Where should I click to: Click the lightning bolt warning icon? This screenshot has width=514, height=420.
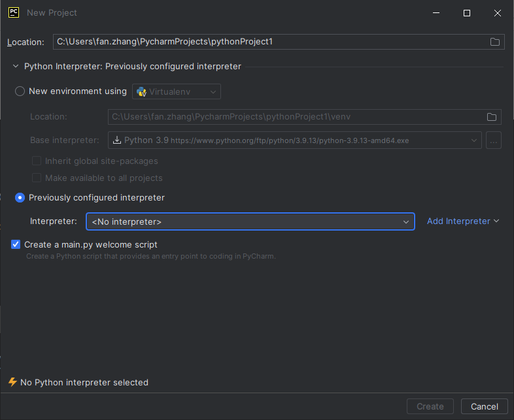point(12,382)
